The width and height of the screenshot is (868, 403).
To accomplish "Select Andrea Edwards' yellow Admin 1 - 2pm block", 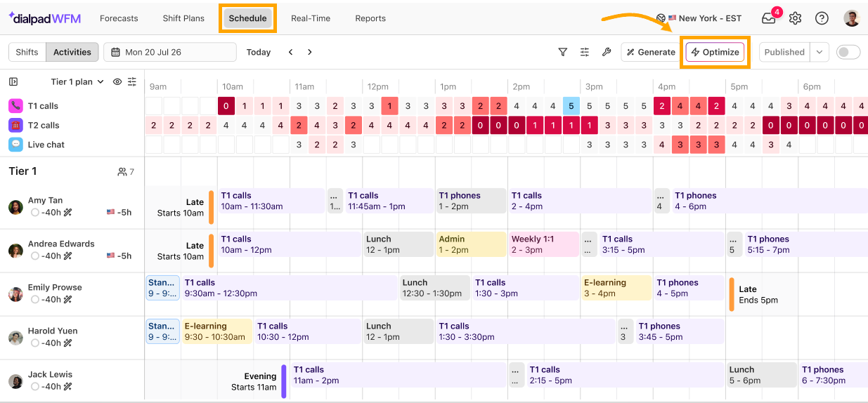I will (471, 244).
